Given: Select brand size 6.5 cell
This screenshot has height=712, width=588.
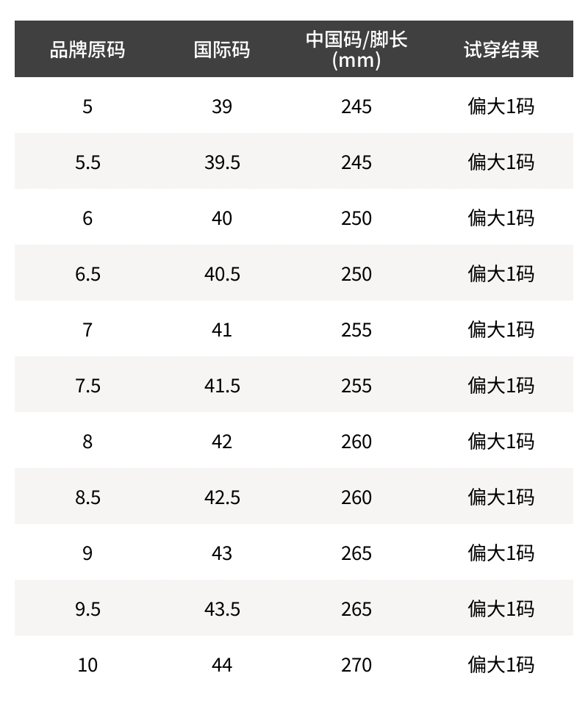Looking at the screenshot, I should pos(87,274).
